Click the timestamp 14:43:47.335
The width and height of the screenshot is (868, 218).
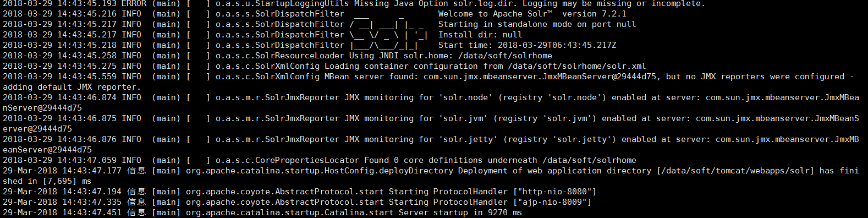click(92, 202)
